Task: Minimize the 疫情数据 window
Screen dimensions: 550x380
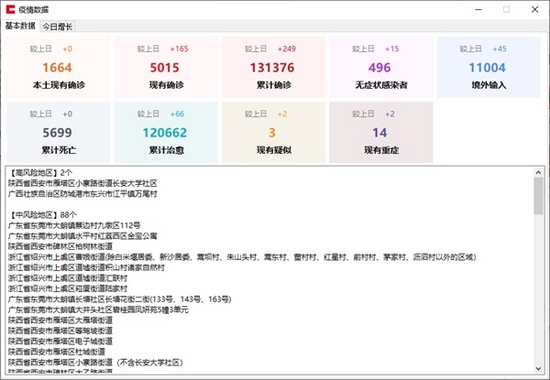Action: click(478, 9)
